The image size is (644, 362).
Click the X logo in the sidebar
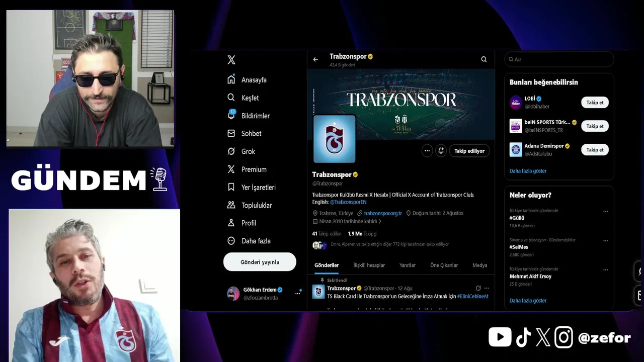(231, 60)
